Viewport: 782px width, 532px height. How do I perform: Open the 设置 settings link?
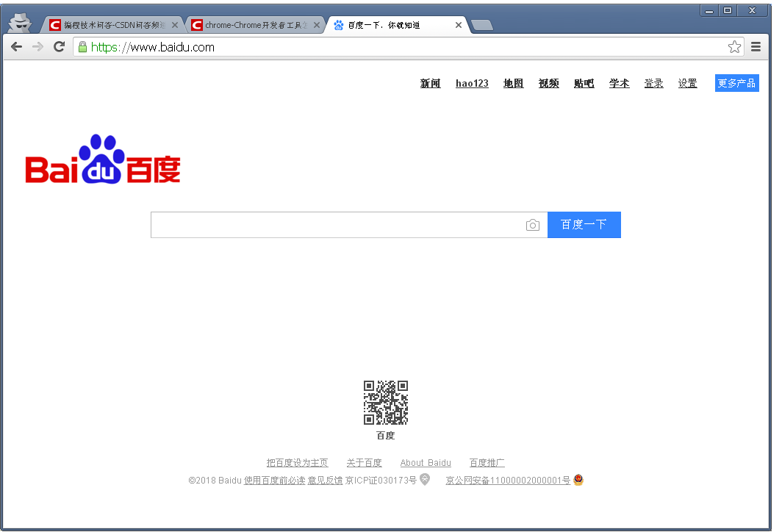pos(687,83)
